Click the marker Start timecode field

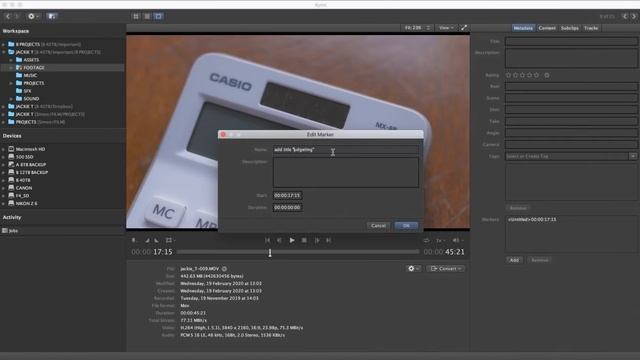click(x=287, y=196)
